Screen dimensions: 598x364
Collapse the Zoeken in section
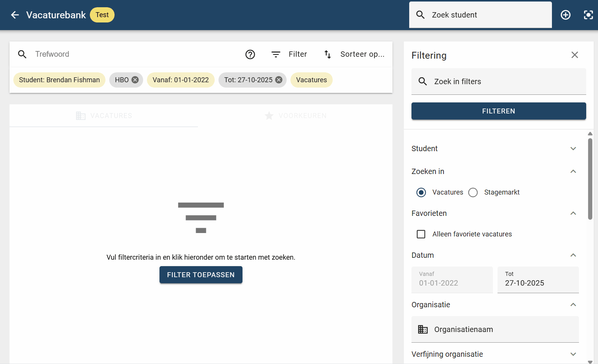[x=495, y=171]
